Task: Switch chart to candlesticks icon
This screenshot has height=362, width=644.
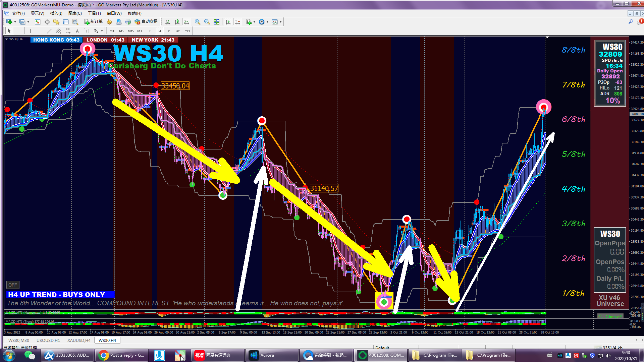Action: tap(177, 22)
